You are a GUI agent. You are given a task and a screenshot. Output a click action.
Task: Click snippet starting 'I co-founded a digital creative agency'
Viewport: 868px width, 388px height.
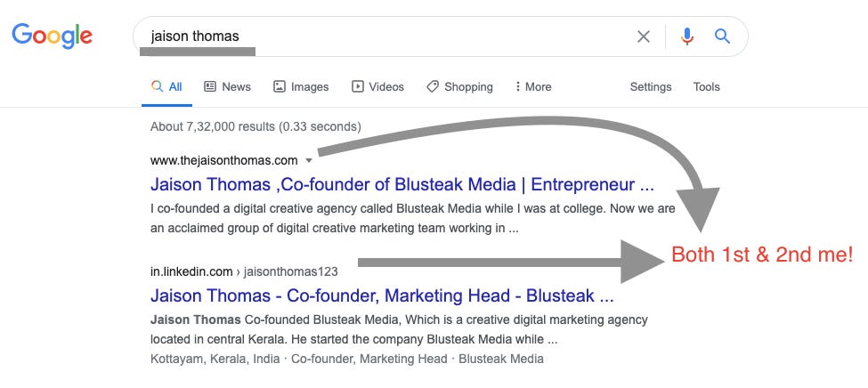click(413, 219)
